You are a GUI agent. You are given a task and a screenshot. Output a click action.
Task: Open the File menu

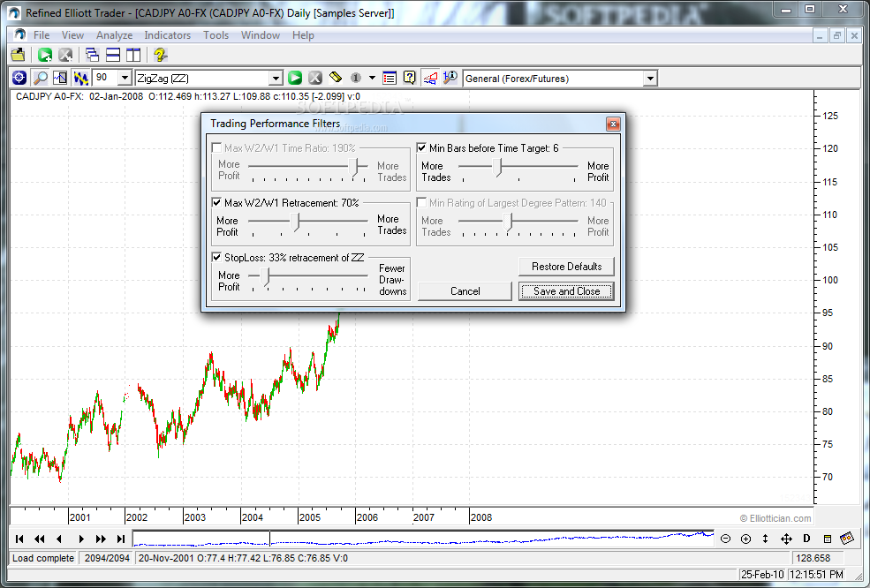point(42,35)
